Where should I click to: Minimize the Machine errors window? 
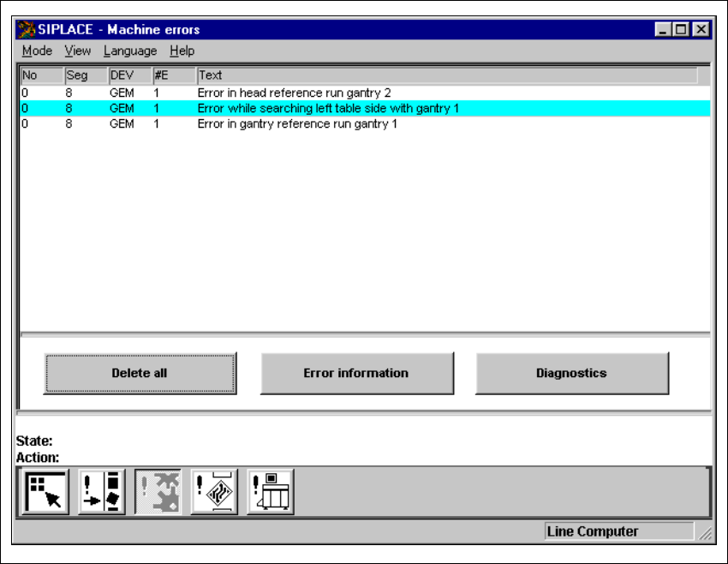click(663, 30)
